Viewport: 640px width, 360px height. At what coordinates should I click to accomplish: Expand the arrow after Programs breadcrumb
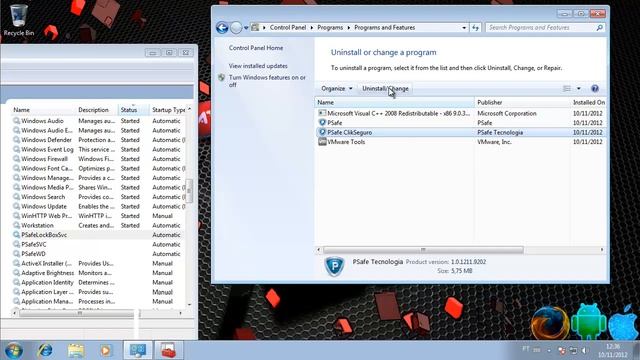coord(349,28)
